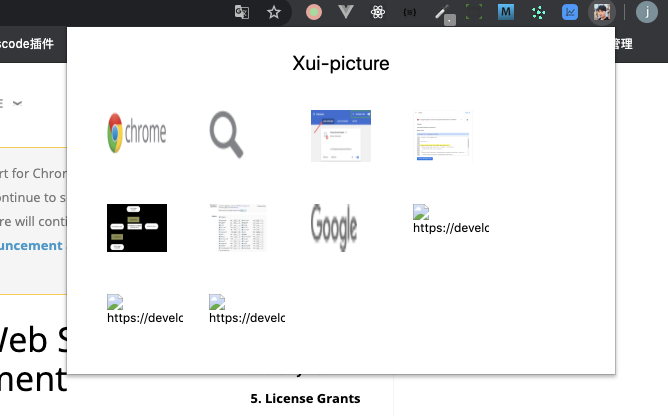Select the code snippet document thumbnail

click(x=443, y=136)
